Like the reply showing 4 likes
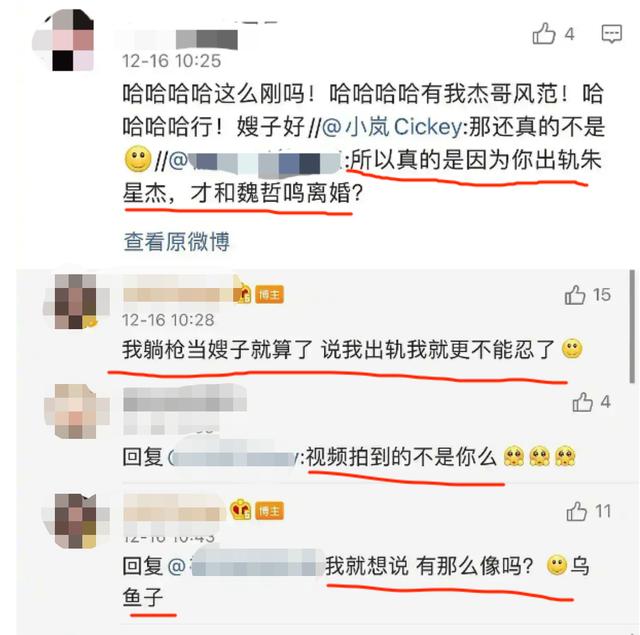This screenshot has height=635, width=640. pos(582,402)
